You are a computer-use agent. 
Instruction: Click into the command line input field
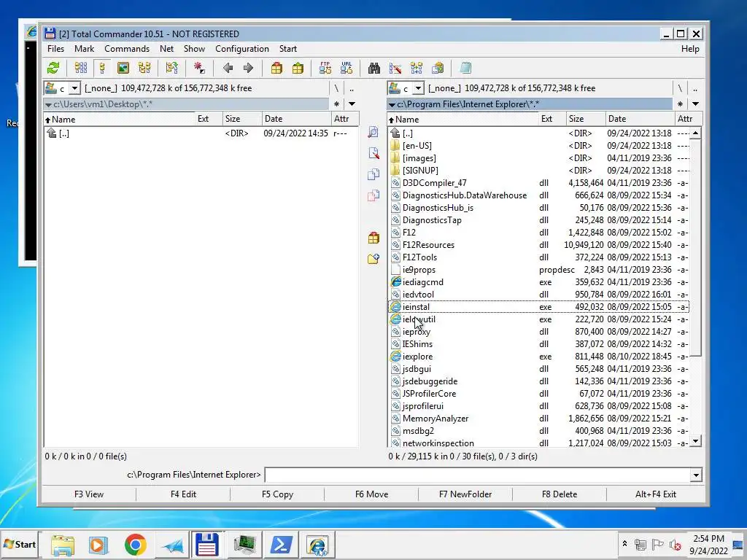[x=478, y=475]
